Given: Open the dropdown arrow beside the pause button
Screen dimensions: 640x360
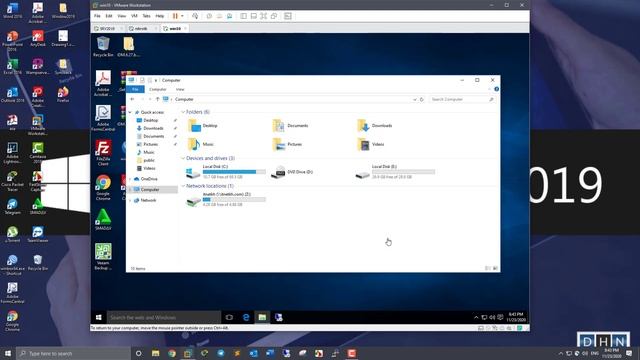Looking at the screenshot, I should tap(182, 16).
